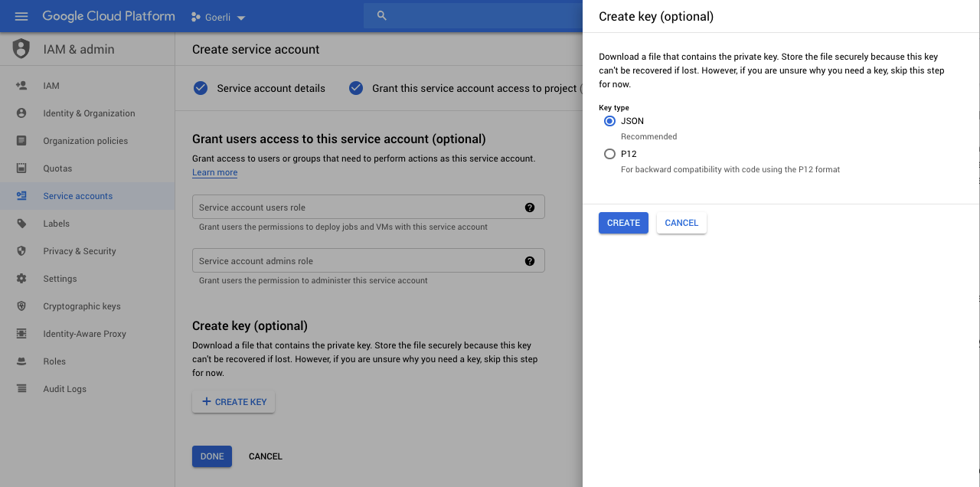Follow the Learn more link

[x=214, y=172]
